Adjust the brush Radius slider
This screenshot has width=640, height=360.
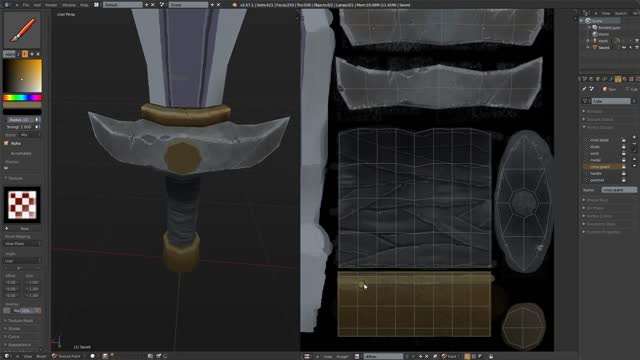[x=23, y=120]
